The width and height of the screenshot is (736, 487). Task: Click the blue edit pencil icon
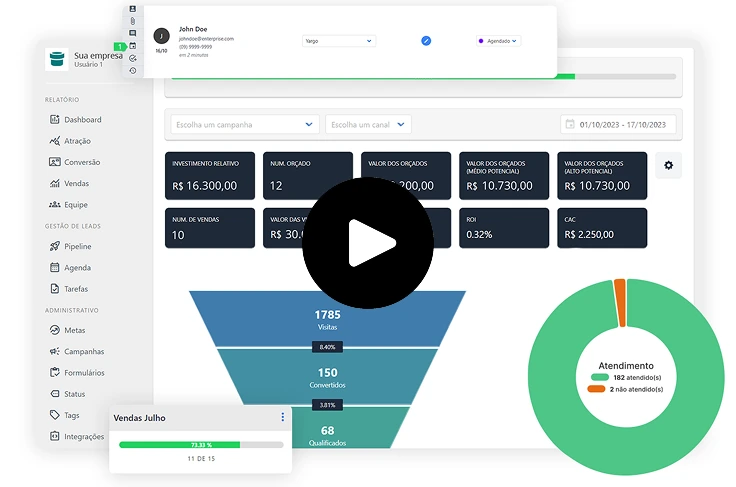click(426, 41)
